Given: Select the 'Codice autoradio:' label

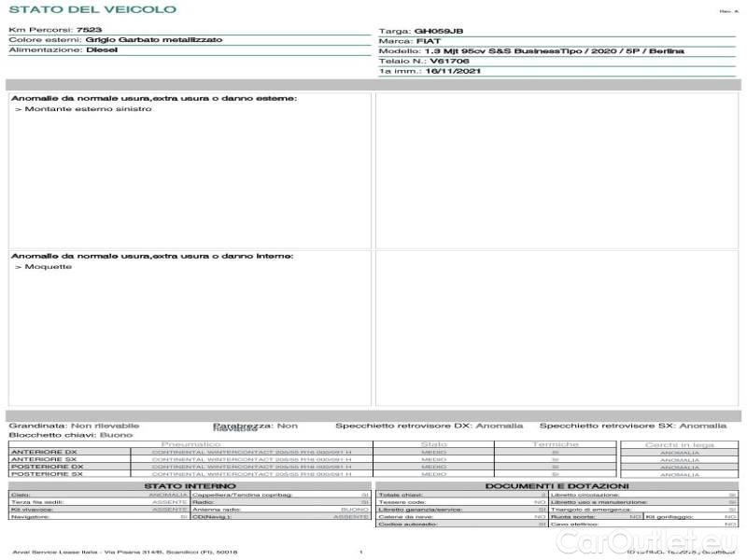Looking at the screenshot, I should (408, 525).
